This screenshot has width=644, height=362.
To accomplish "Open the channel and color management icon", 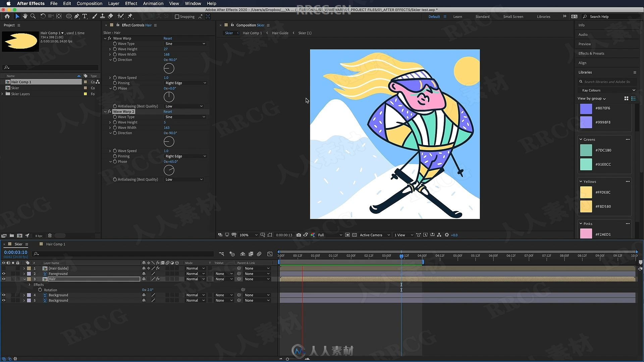I will (313, 235).
